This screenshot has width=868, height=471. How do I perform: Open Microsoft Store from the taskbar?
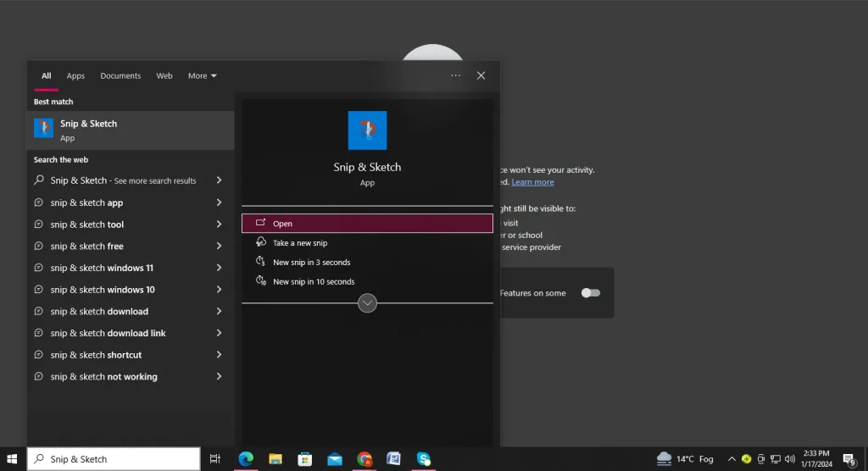[305, 459]
